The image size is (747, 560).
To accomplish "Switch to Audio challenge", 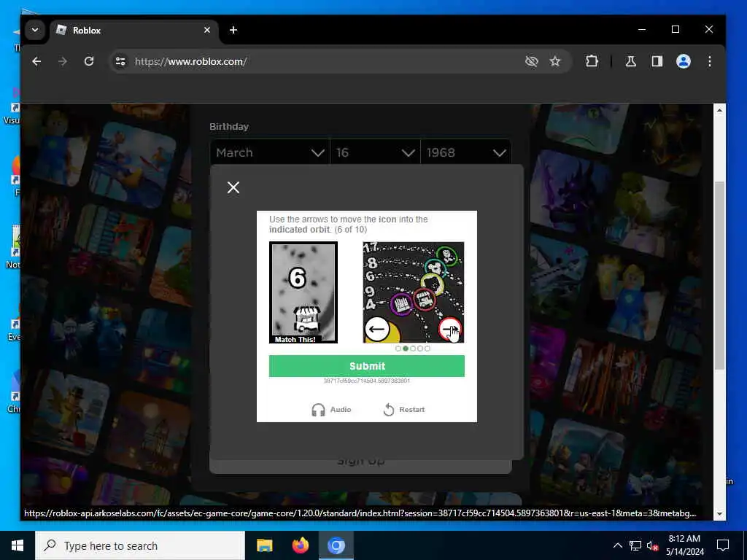I will pyautogui.click(x=332, y=410).
